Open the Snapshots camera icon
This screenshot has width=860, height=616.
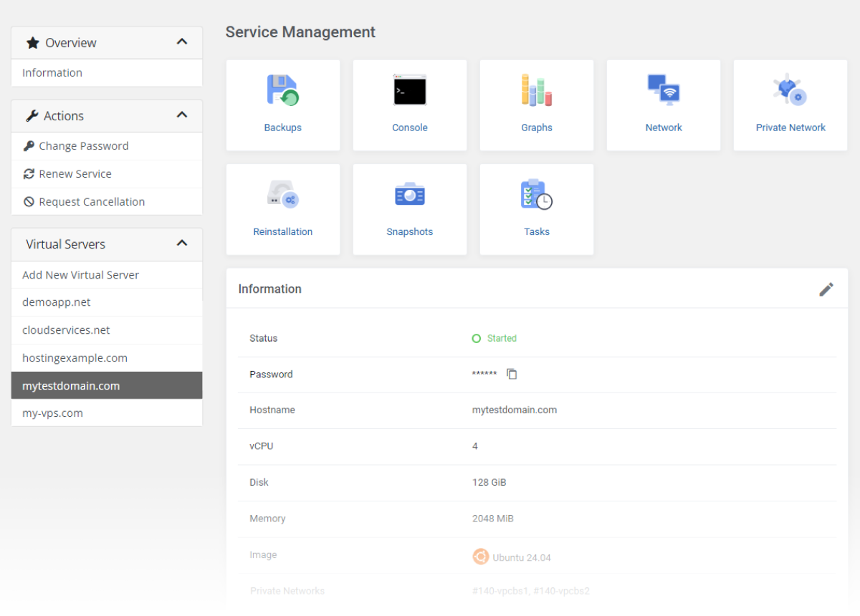(x=410, y=194)
